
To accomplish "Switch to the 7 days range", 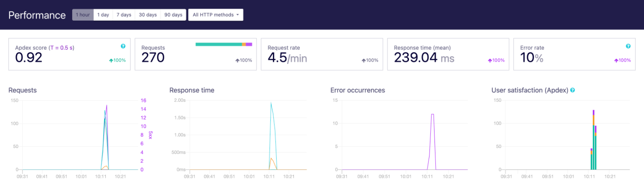I will (x=124, y=15).
